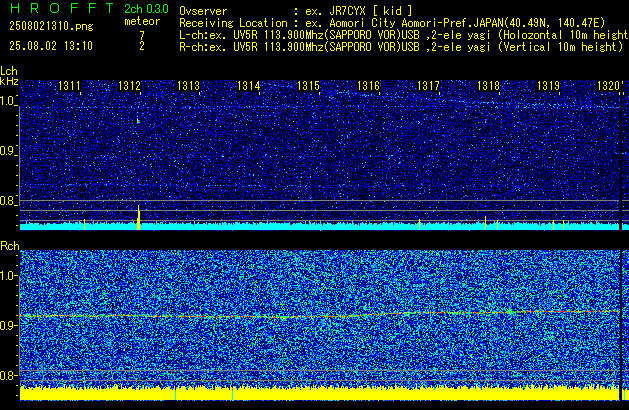Click the HROFFT title text
Image resolution: width=629 pixels, height=410 pixels.
[62, 8]
